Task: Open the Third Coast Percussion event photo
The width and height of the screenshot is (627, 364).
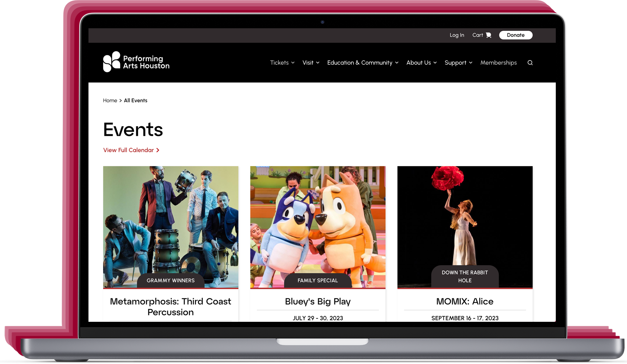Action: point(171,227)
